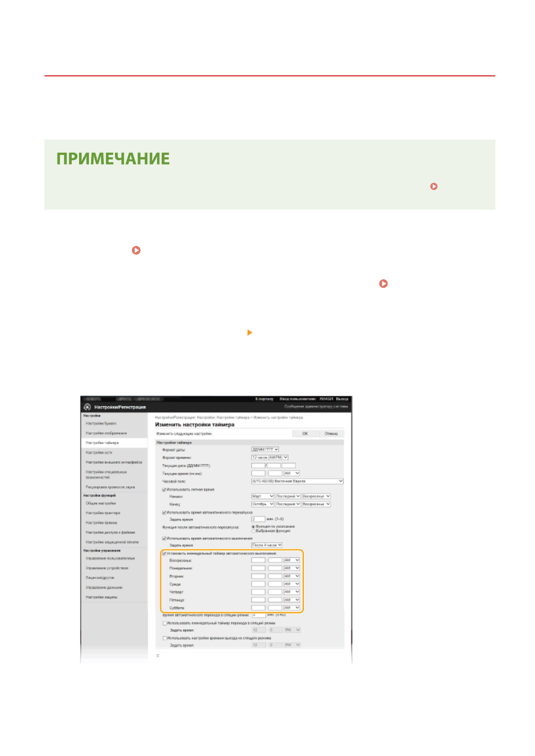The width and height of the screenshot is (535, 756).
Task: Click the hour field for Понедельник
Action: click(x=258, y=568)
